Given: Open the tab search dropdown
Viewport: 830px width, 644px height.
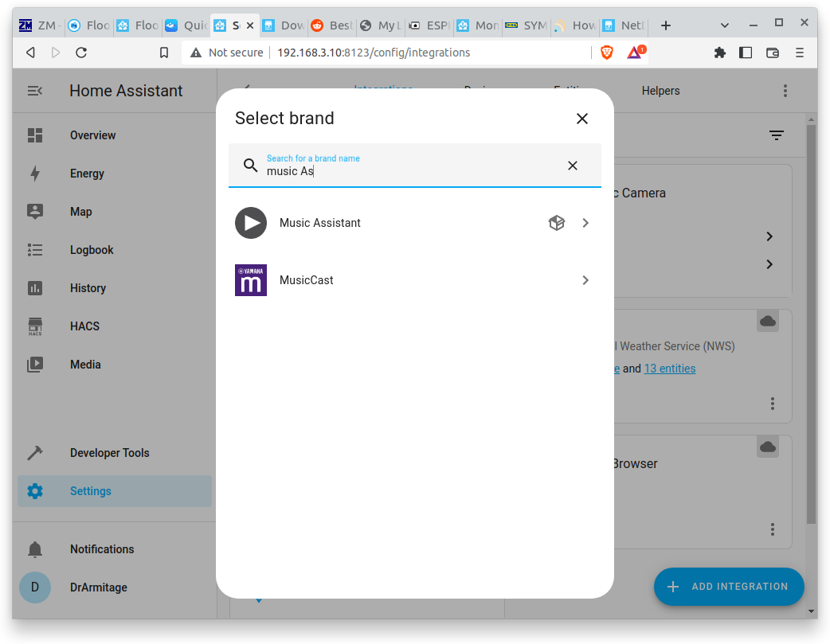Looking at the screenshot, I should (x=725, y=25).
